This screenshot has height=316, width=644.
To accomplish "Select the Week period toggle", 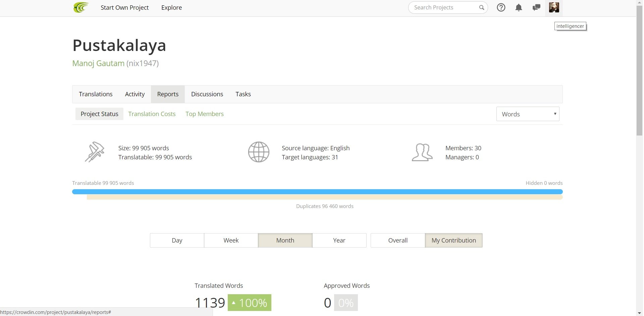I will pos(231,241).
